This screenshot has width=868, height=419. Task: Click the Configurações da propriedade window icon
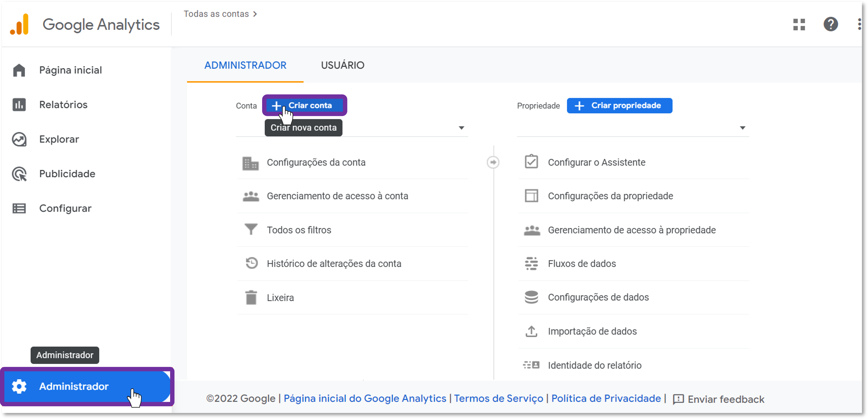[531, 196]
